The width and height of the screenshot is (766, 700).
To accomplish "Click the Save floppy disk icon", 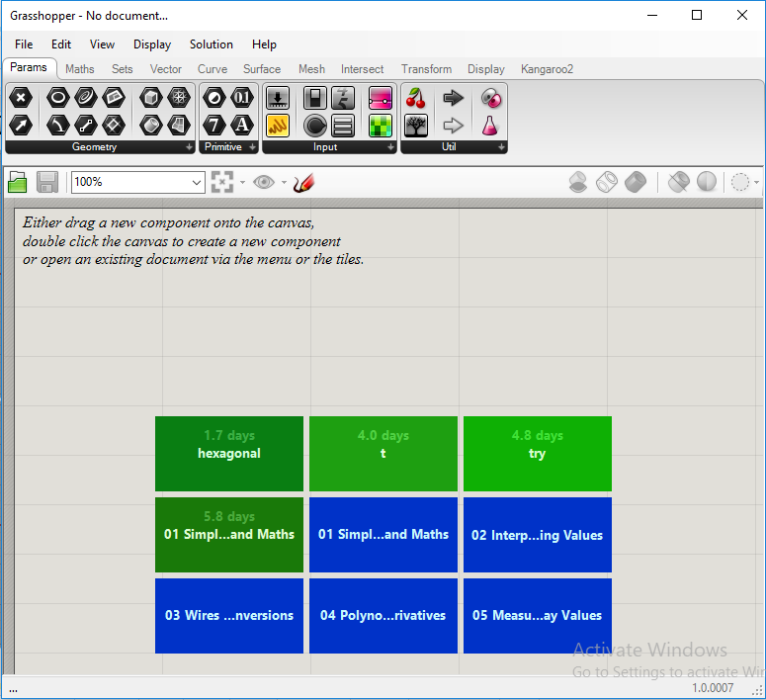I will pyautogui.click(x=47, y=182).
